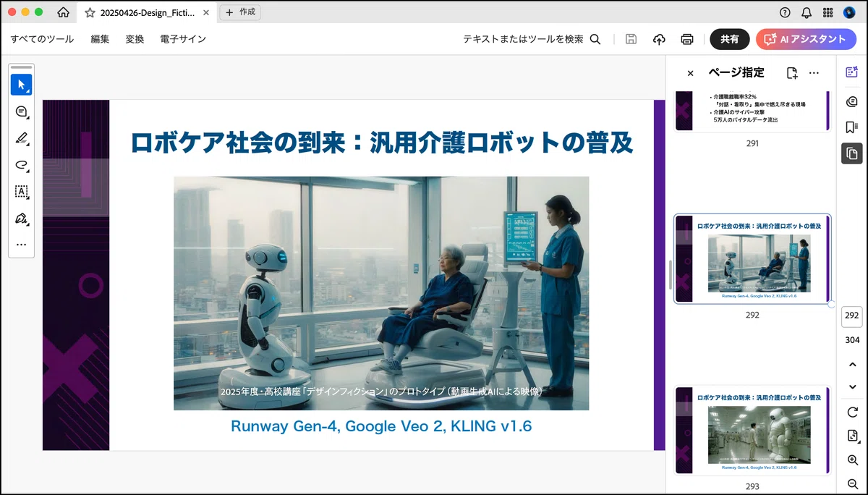Viewport: 868px width, 495px height.
Task: Save the file with floppy icon
Action: tap(631, 39)
